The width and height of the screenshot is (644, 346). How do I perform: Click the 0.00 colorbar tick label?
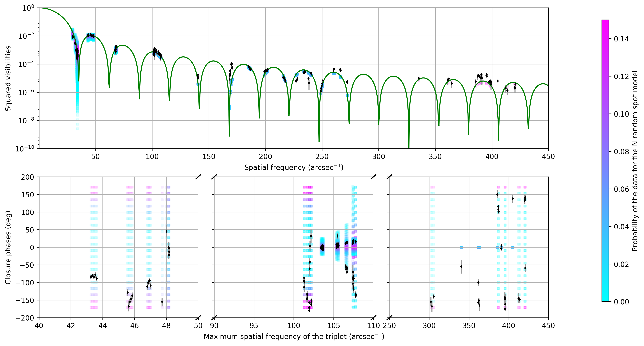622,302
